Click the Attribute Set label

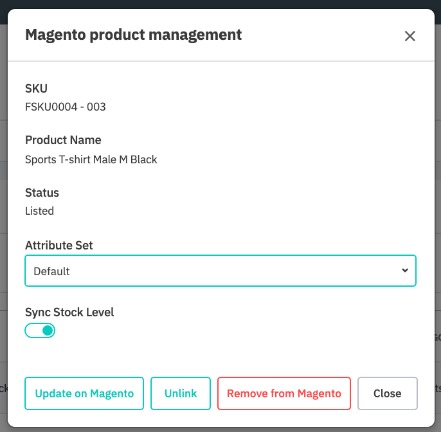click(59, 245)
